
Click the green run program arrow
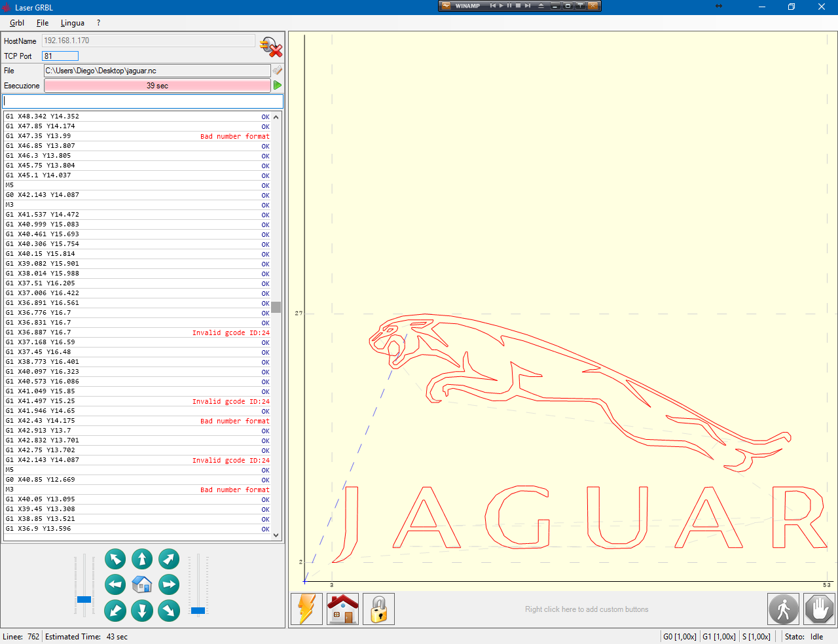point(278,85)
